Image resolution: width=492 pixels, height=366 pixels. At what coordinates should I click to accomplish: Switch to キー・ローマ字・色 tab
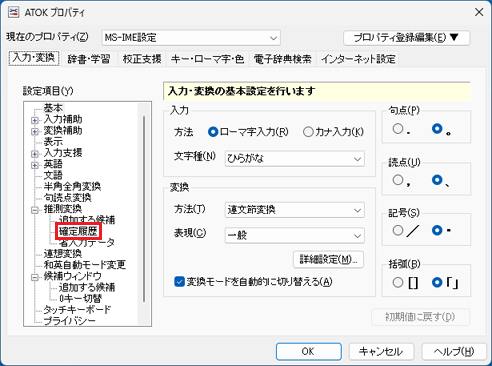pos(207,59)
